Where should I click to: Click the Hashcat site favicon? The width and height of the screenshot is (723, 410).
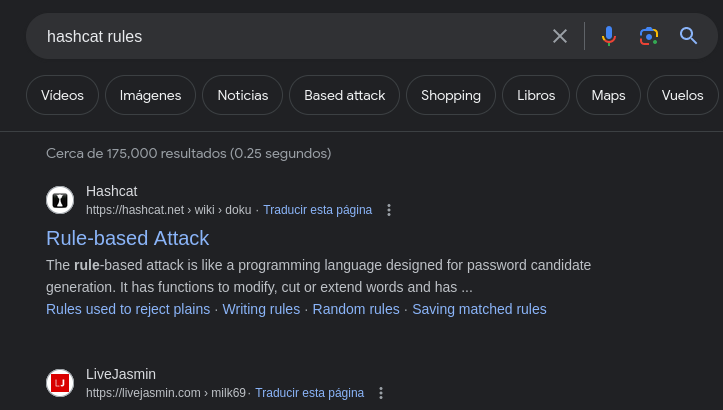point(60,200)
